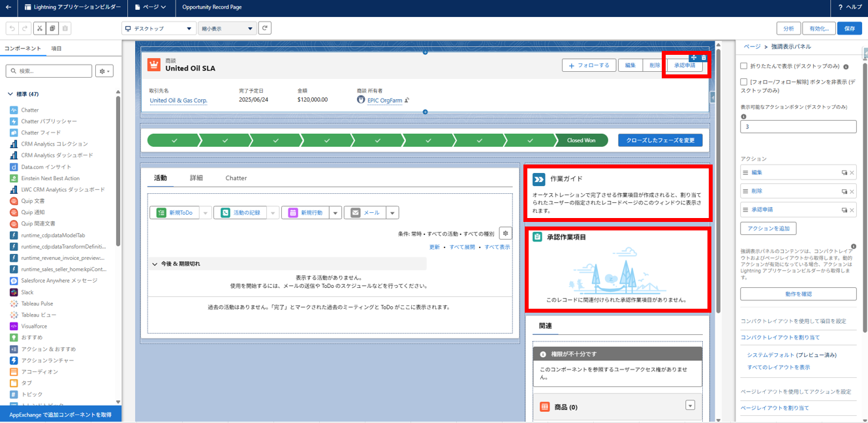This screenshot has width=868, height=423.
Task: Click the アコーディオン component icon
Action: [14, 371]
